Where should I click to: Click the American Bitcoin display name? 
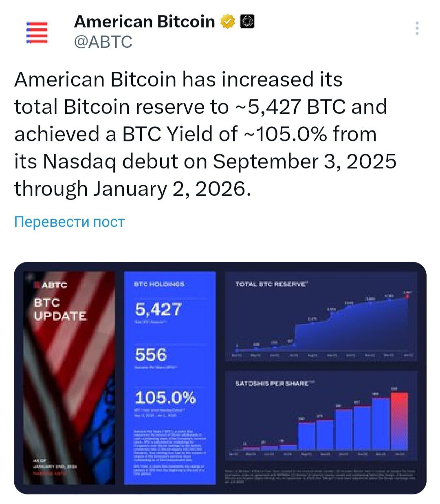[144, 22]
